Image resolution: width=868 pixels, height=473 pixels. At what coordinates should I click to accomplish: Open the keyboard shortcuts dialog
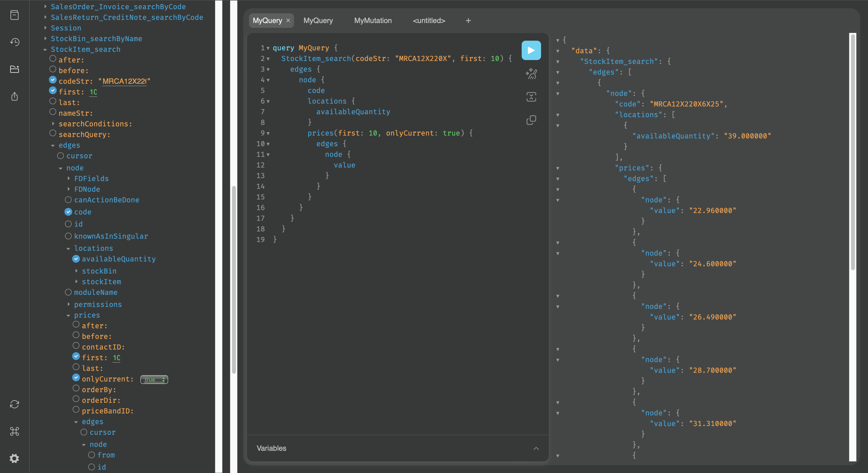point(15,431)
